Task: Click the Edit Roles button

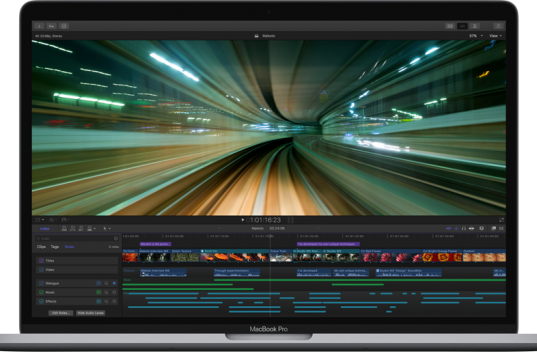Action: [x=61, y=313]
